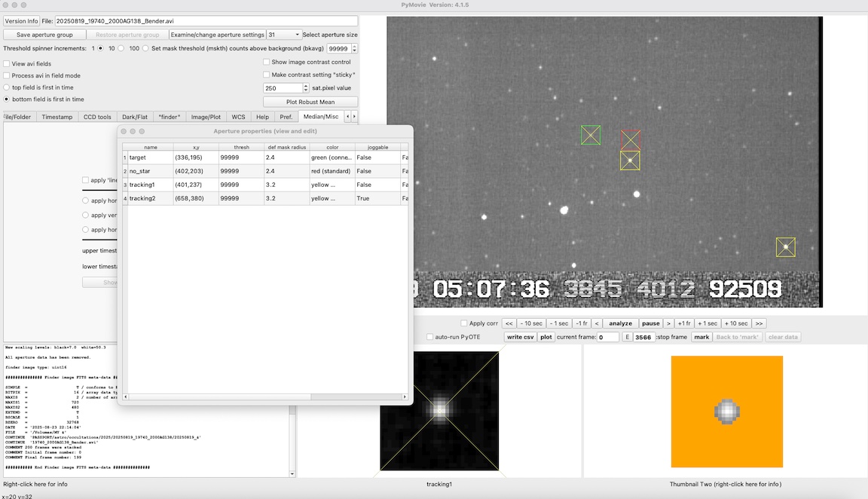
Task: Enable View avi fields checkbox
Action: pyautogui.click(x=7, y=64)
